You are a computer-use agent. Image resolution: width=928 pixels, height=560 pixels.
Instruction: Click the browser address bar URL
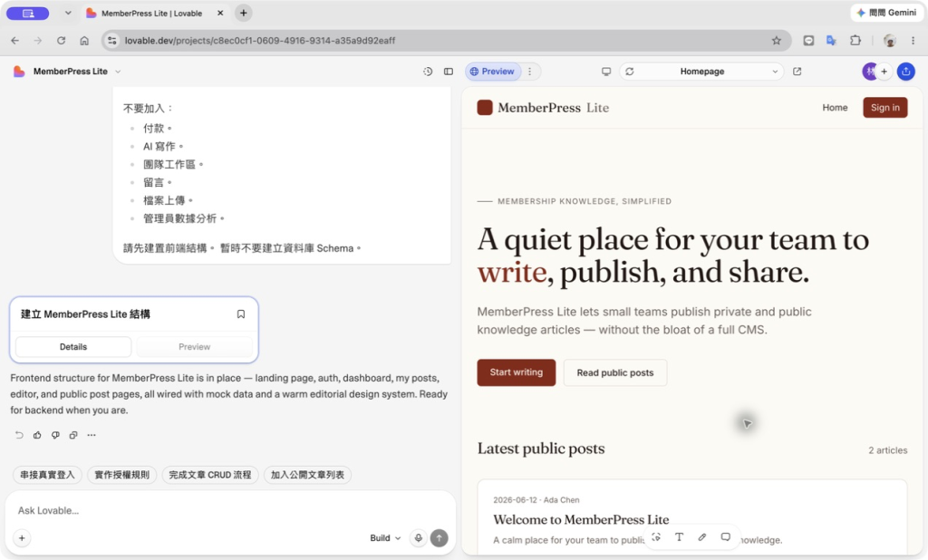pyautogui.click(x=260, y=40)
